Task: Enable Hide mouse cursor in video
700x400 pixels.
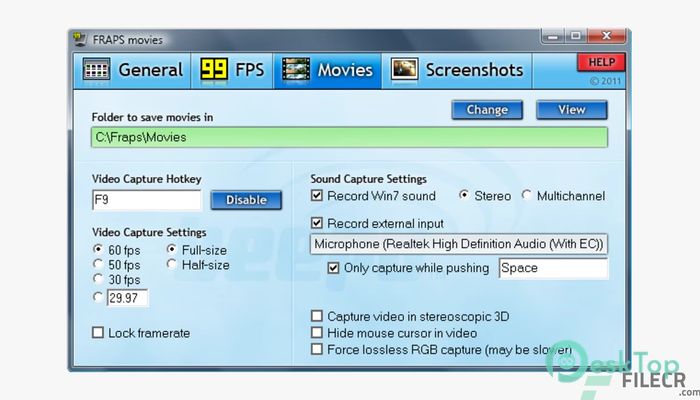Action: [x=317, y=333]
